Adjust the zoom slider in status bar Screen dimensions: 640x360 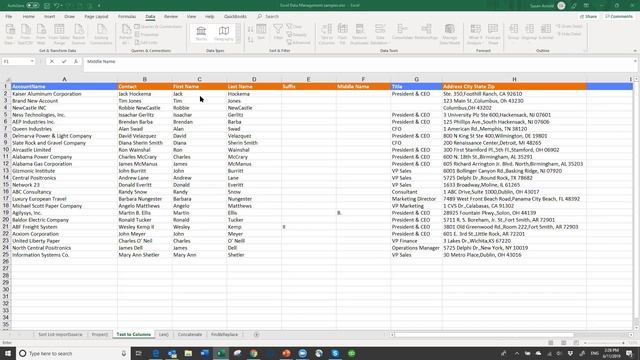[x=604, y=343]
